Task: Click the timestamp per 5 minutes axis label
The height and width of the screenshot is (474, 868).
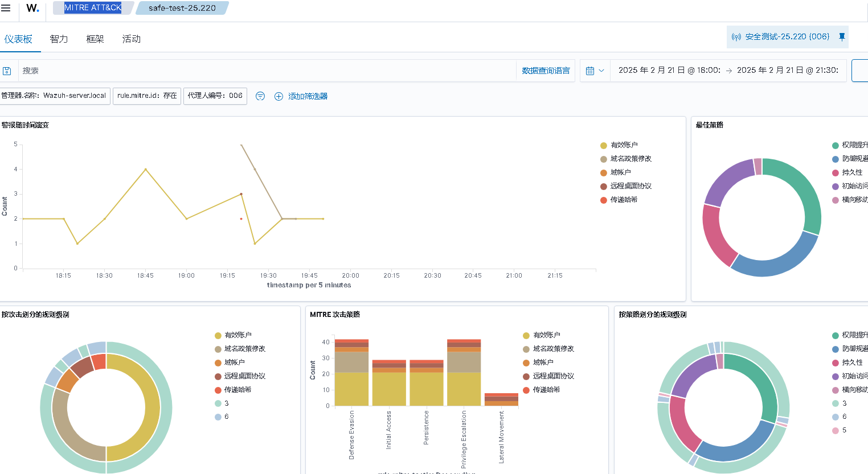Action: pos(309,285)
